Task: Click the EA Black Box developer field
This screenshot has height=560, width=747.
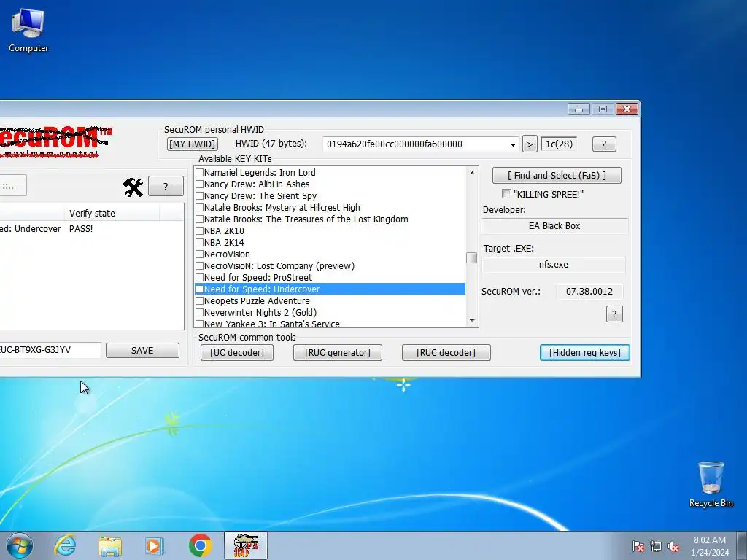Action: click(554, 226)
